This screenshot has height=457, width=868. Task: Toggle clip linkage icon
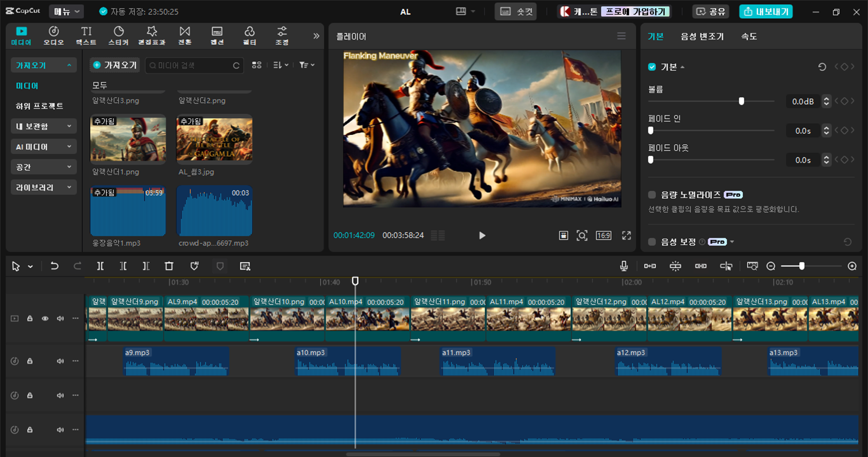coord(701,266)
